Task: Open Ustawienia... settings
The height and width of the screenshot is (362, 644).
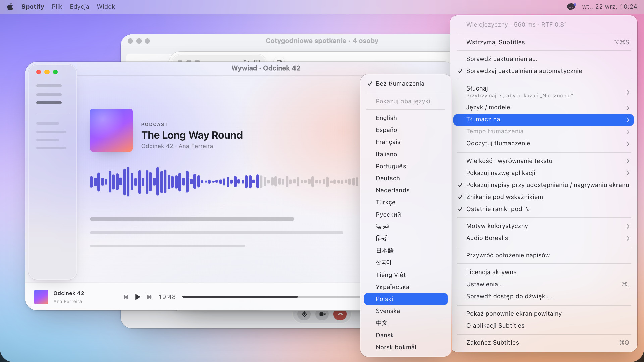Action: point(543,284)
